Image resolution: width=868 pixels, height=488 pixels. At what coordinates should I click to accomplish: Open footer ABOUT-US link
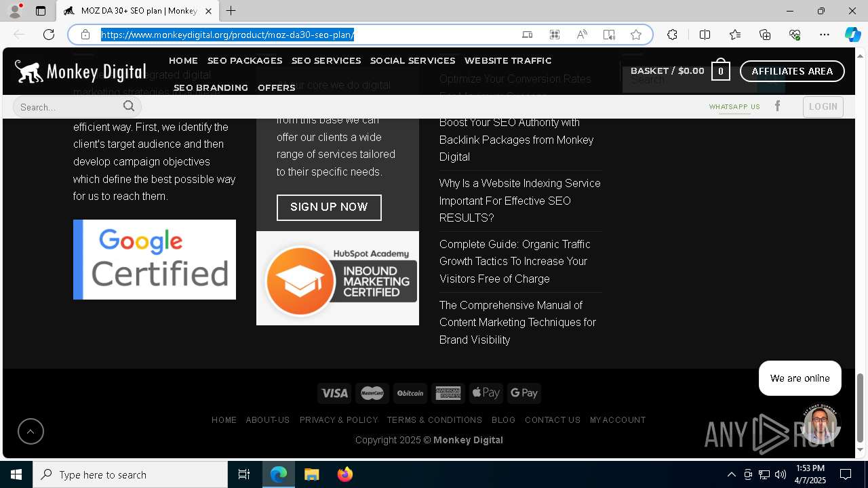(268, 420)
